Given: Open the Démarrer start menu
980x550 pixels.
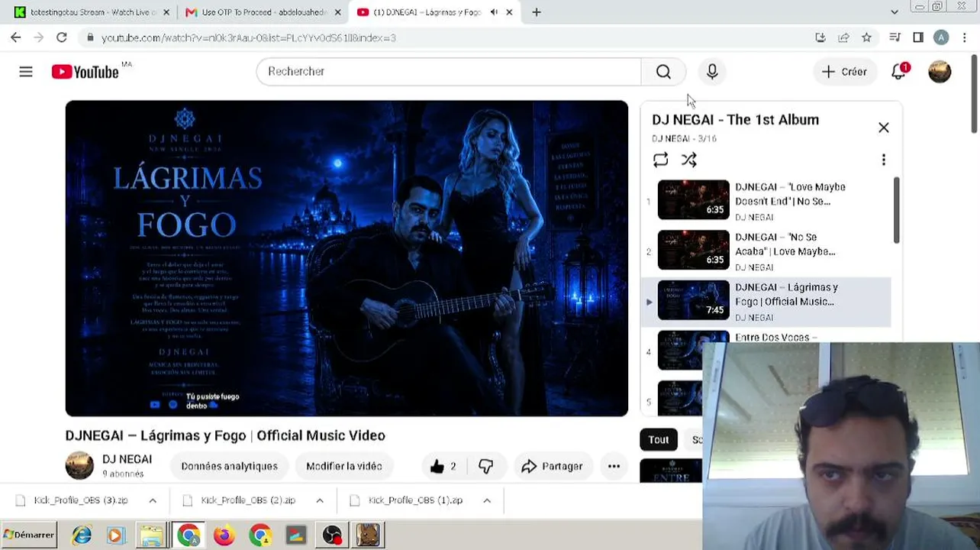Looking at the screenshot, I should tap(30, 535).
